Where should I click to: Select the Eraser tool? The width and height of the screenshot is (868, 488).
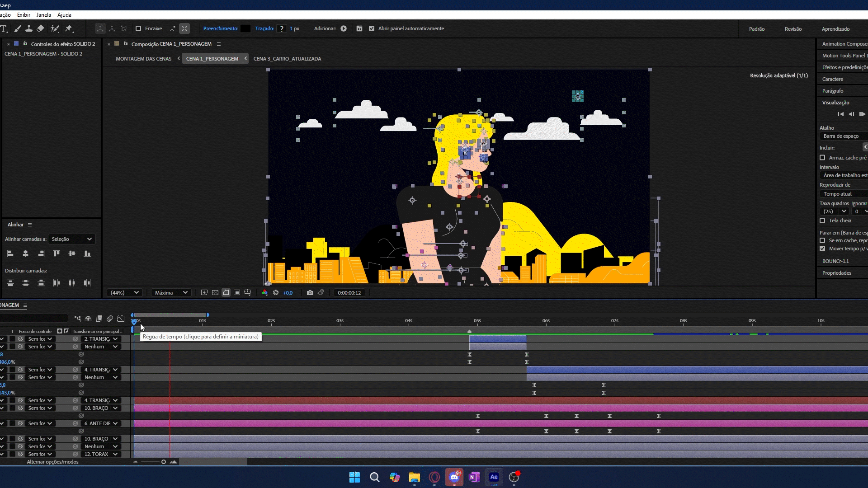[x=40, y=28]
